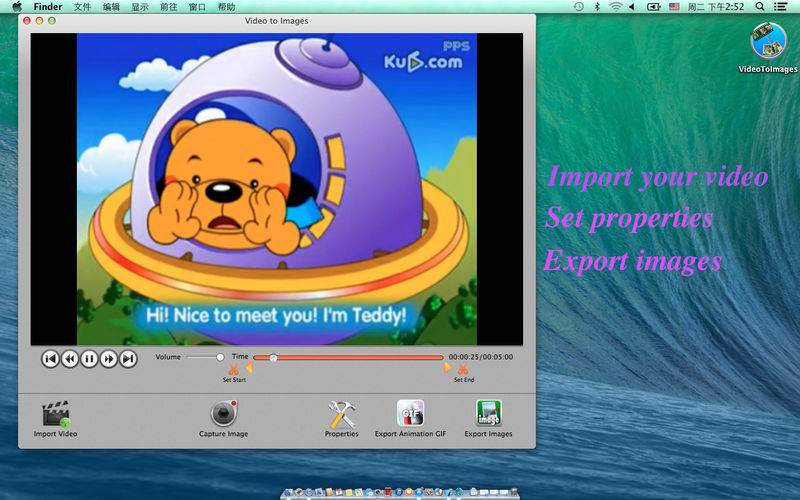
Task: Click the battery status icon
Action: [654, 7]
